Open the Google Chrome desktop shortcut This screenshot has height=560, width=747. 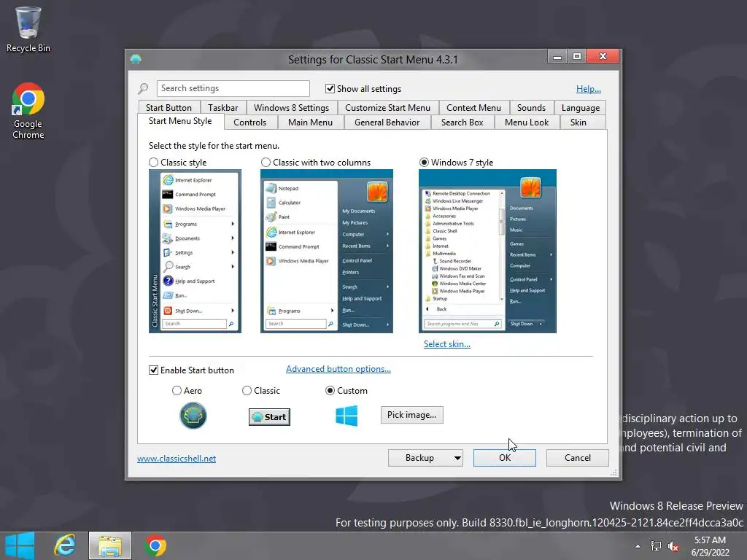(x=28, y=111)
